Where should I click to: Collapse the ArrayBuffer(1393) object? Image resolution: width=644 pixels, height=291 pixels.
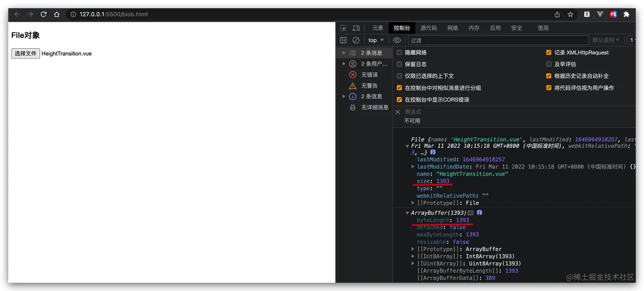click(408, 213)
